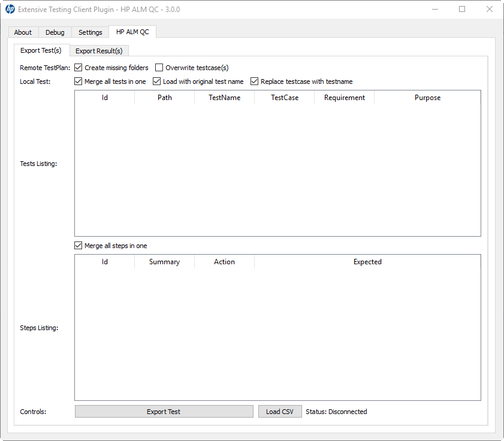Image resolution: width=504 pixels, height=441 pixels.
Task: Minimize the plugin window
Action: point(435,10)
